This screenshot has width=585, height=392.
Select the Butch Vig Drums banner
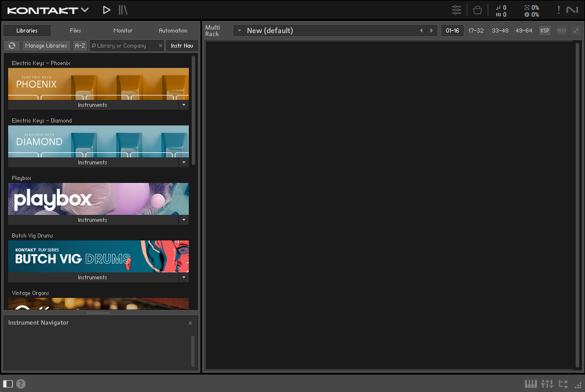[x=99, y=256]
